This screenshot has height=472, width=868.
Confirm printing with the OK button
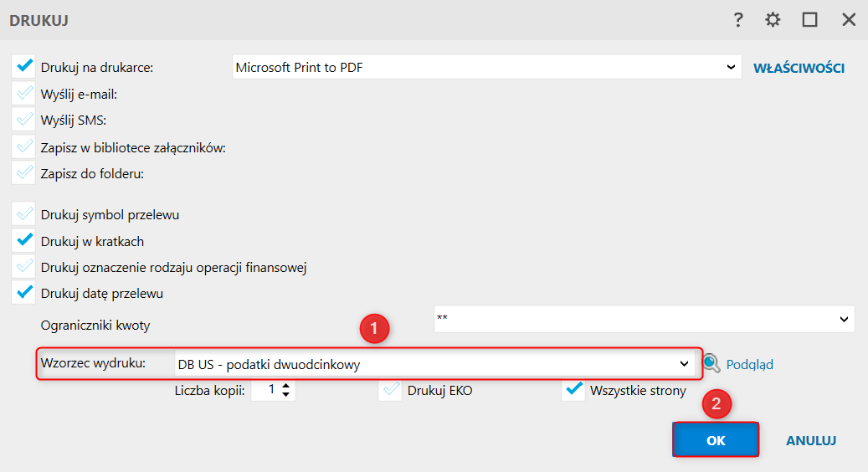[716, 440]
